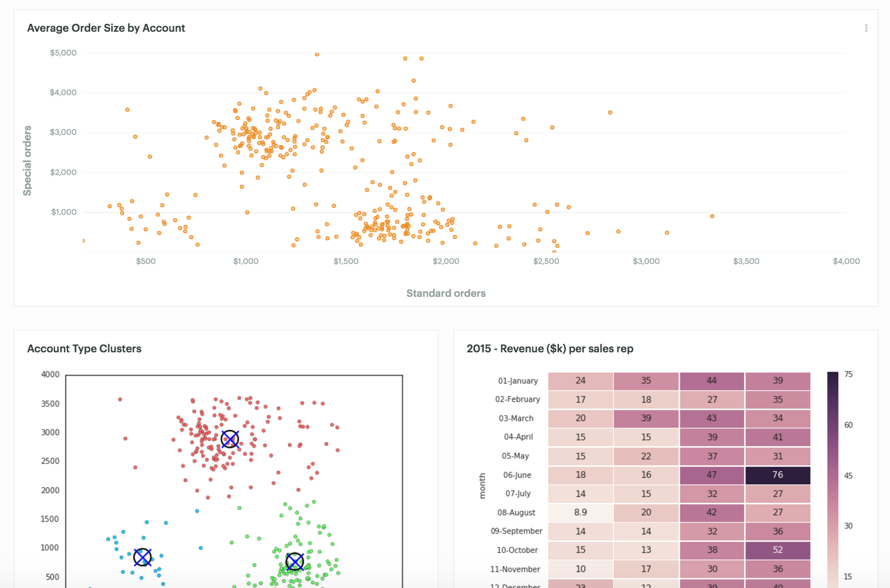
Task: Click the 'Special orders' y-axis label
Action: [27, 161]
